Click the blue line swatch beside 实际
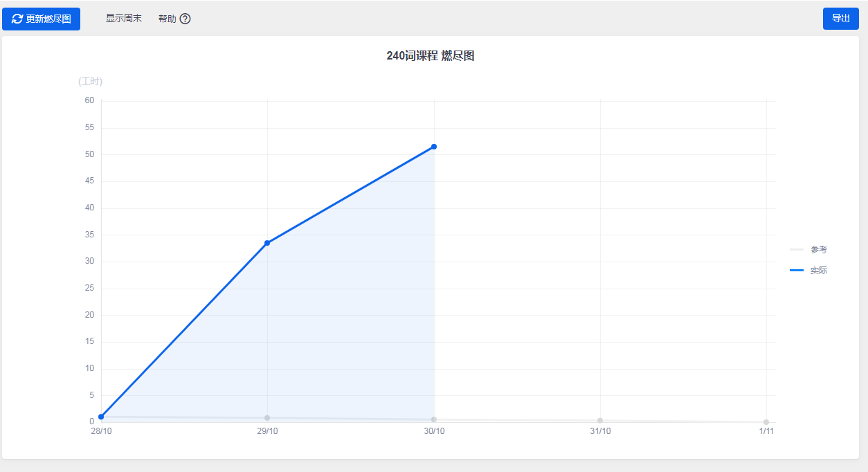The width and height of the screenshot is (868, 472). tap(797, 271)
